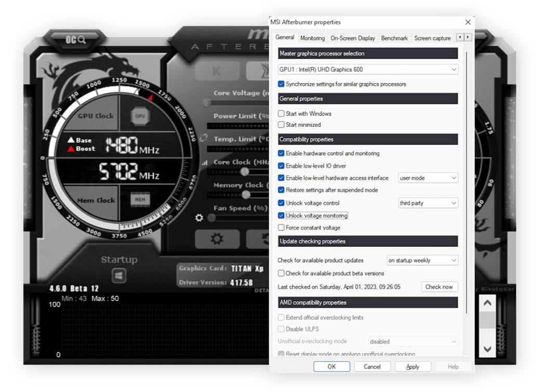Enable Start minimized checkbox
The width and height of the screenshot is (541, 392).
281,125
